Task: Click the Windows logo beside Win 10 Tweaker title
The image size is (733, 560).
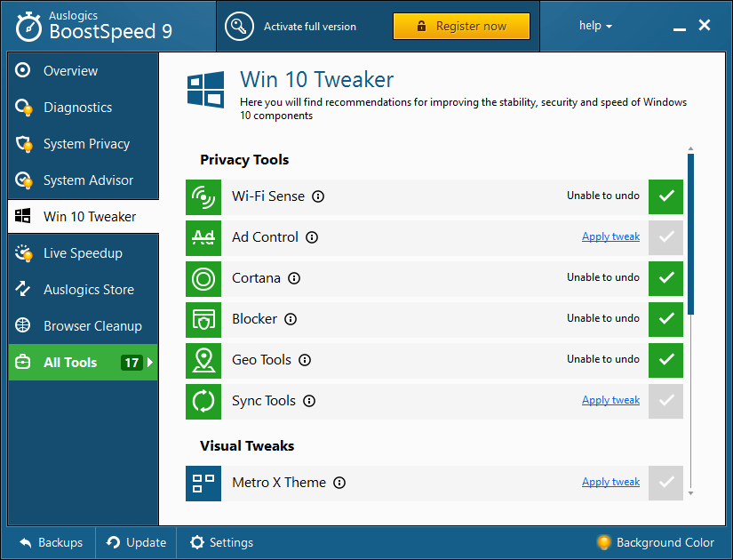Action: click(206, 90)
